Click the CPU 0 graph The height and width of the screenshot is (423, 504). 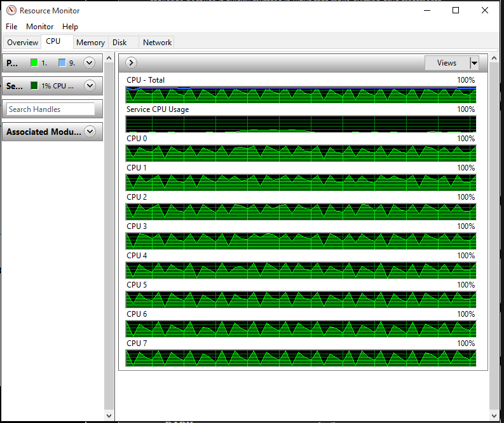[x=301, y=153]
